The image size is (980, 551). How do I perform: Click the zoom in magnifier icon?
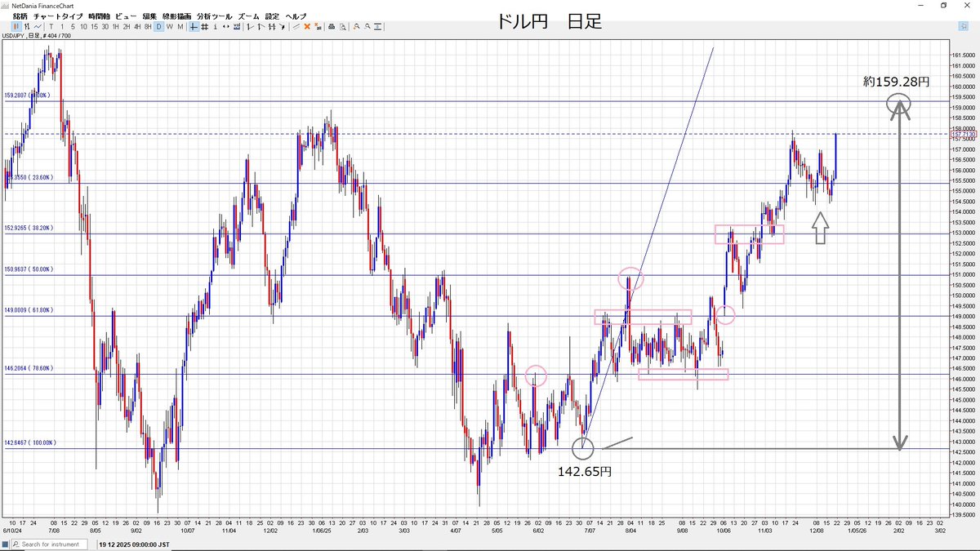click(x=357, y=26)
